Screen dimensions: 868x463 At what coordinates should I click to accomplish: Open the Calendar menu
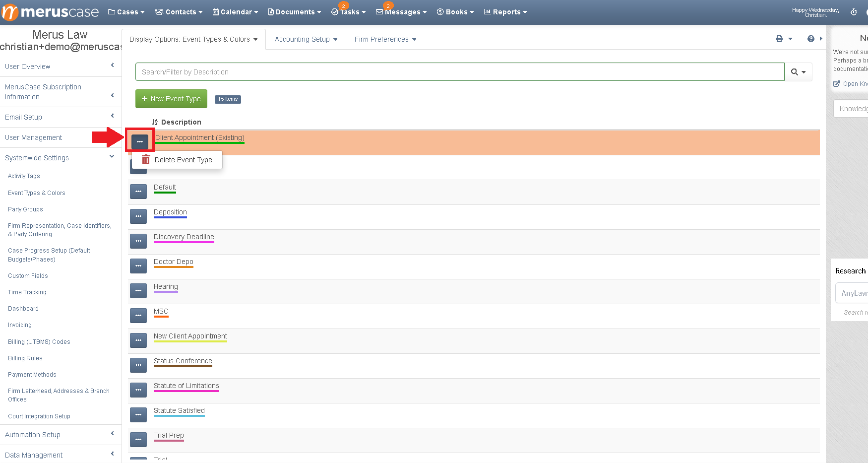(x=235, y=12)
